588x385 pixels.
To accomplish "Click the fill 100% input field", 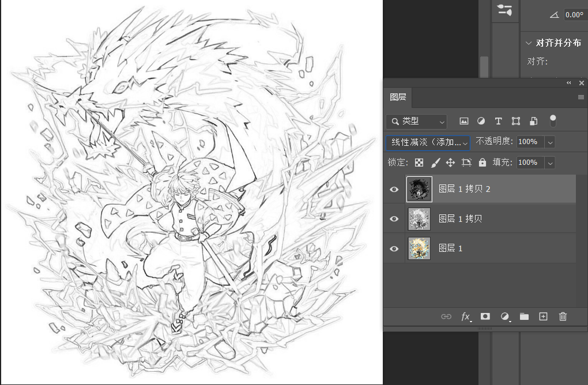I will point(530,163).
